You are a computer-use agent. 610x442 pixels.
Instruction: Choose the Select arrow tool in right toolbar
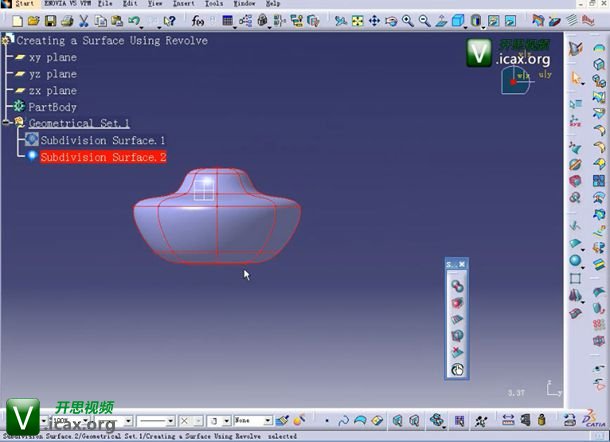pyautogui.click(x=576, y=77)
